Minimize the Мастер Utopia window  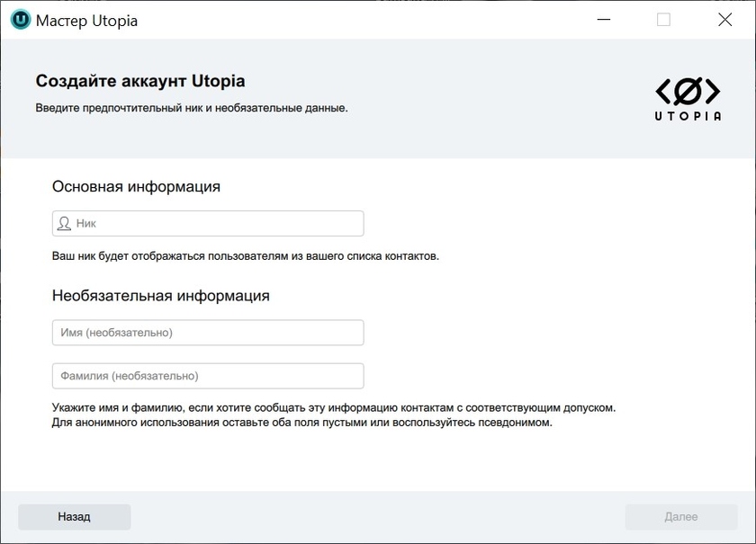coord(604,20)
